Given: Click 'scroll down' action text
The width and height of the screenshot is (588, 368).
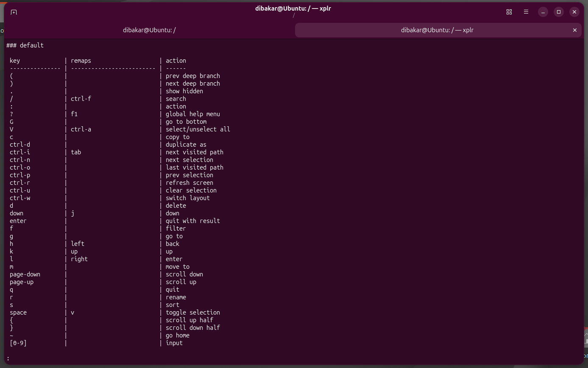Looking at the screenshot, I should tap(184, 274).
